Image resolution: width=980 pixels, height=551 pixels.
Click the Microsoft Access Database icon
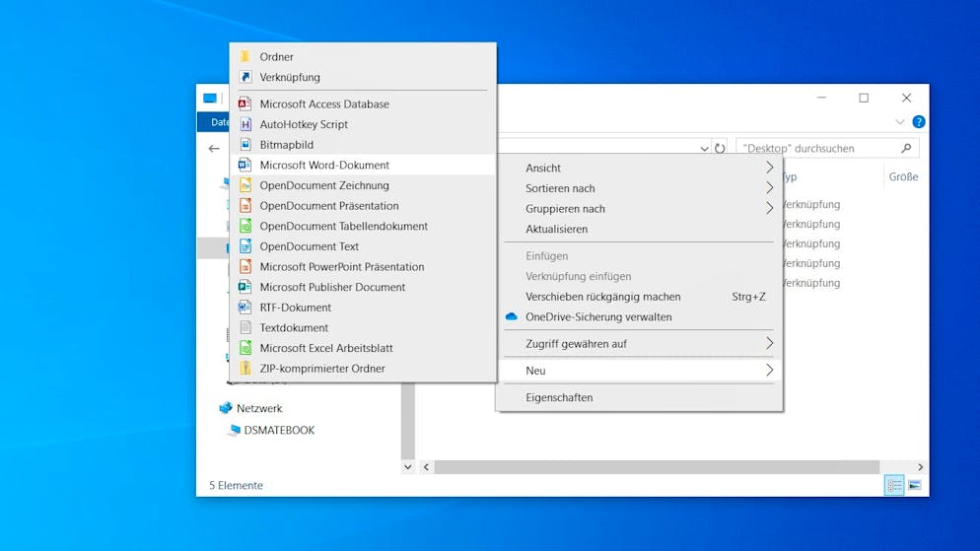(x=245, y=103)
